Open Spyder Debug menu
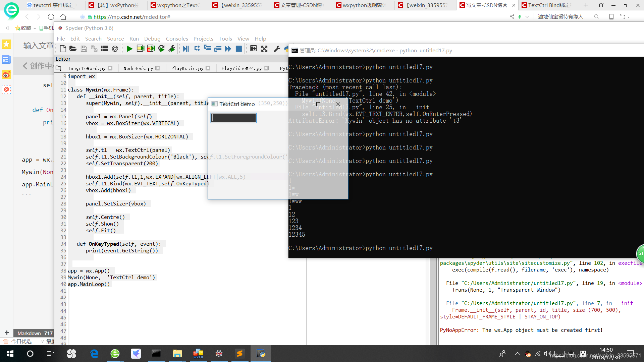Image resolution: width=644 pixels, height=362 pixels. [x=152, y=39]
